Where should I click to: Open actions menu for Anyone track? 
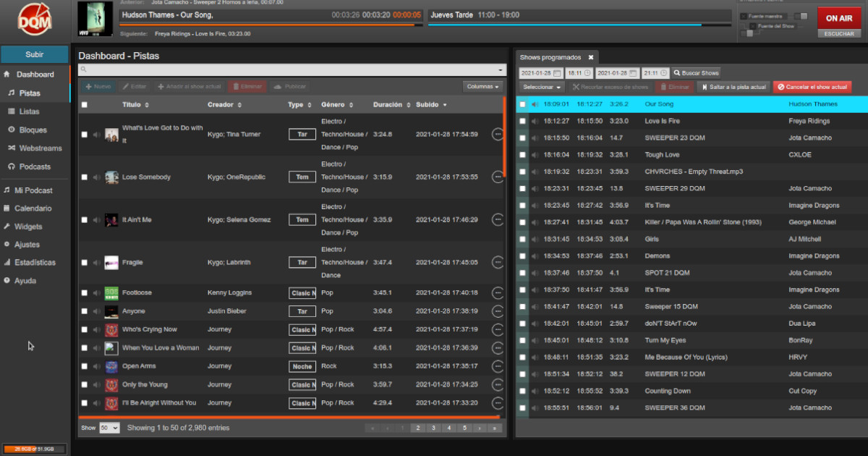[497, 311]
